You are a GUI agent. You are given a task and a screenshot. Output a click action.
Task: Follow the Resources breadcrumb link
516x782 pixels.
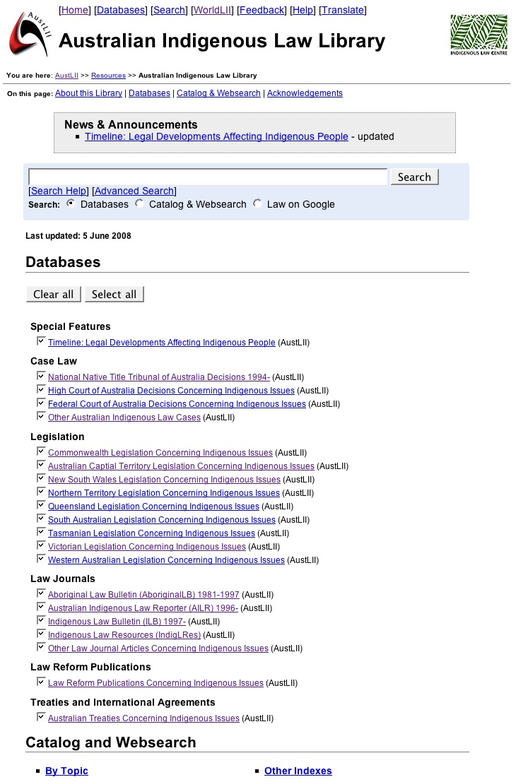click(108, 75)
